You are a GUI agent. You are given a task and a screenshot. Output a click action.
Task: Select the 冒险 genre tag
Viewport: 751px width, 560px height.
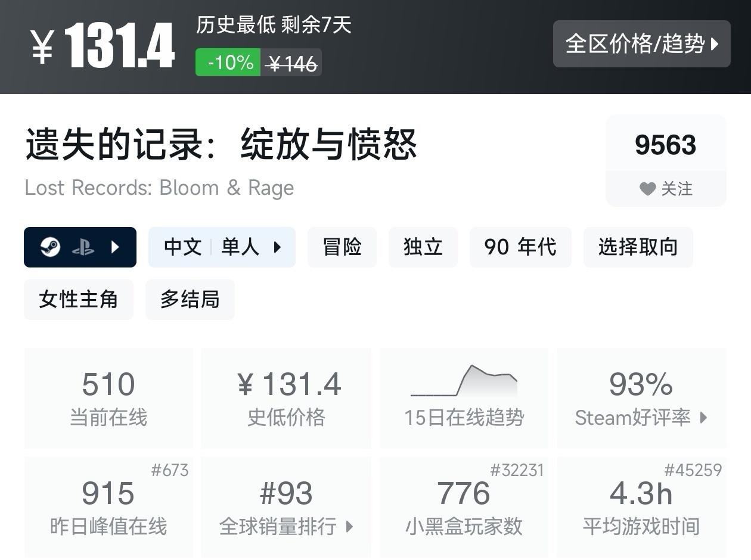pos(342,247)
